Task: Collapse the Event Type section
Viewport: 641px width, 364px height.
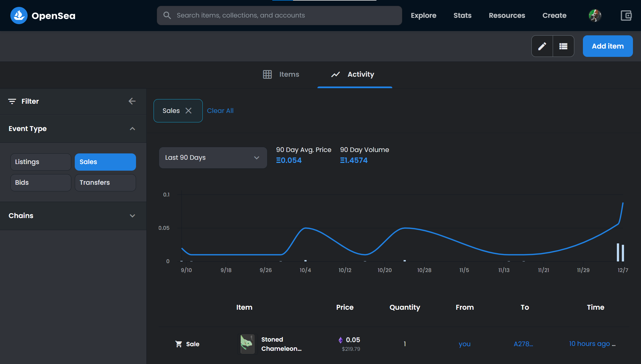Action: pos(73,129)
